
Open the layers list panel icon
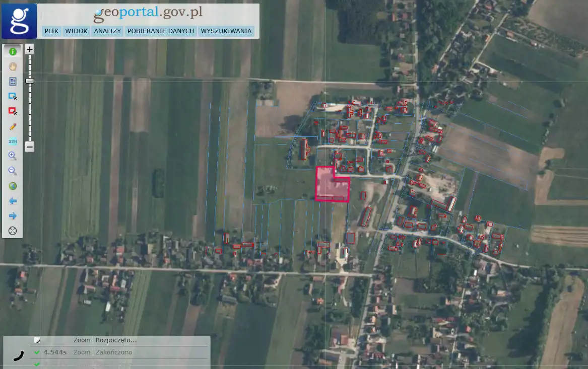[x=13, y=82]
